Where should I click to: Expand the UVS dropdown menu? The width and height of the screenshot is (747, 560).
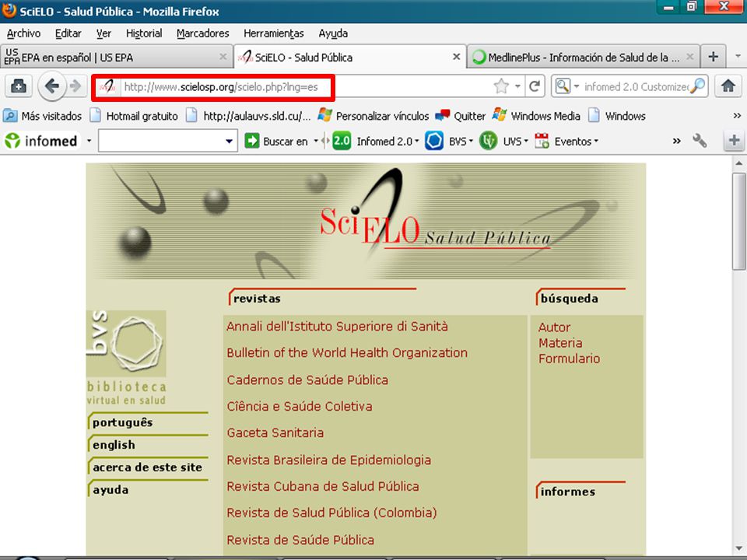tap(526, 142)
